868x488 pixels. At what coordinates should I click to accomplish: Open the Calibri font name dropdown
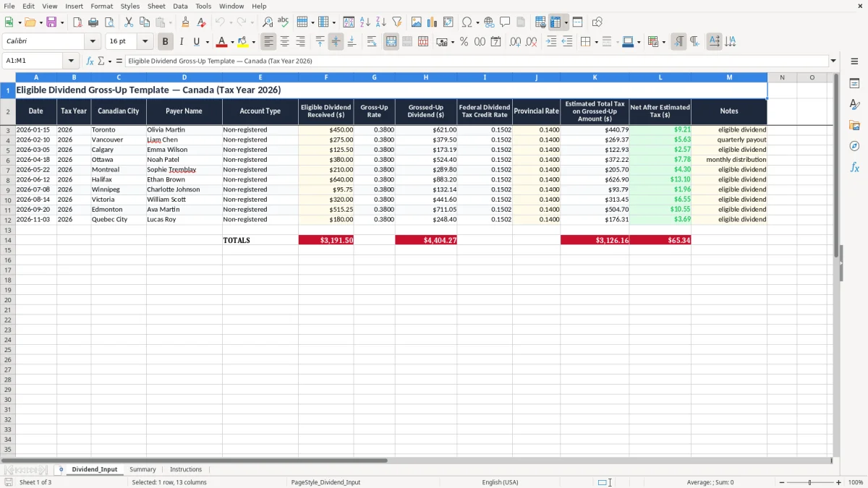click(93, 42)
